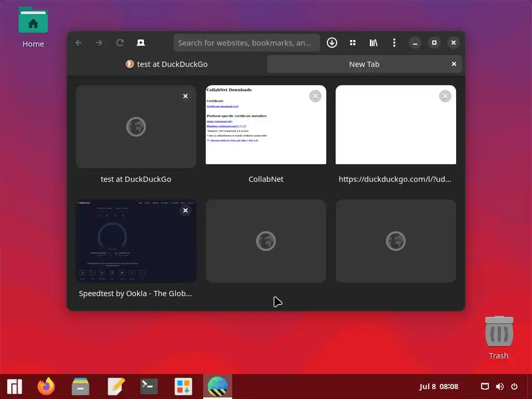
Task: Remove the test at DuckDuckGo tile
Action: pyautogui.click(x=185, y=96)
